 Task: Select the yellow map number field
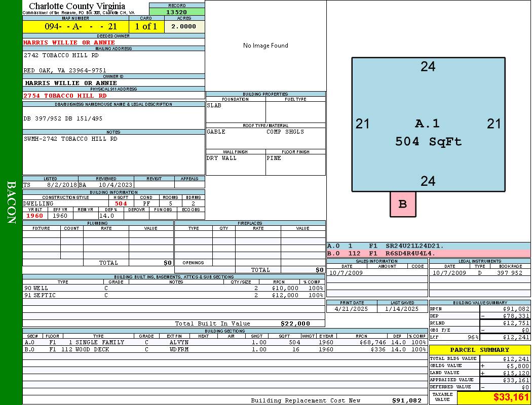(x=75, y=27)
